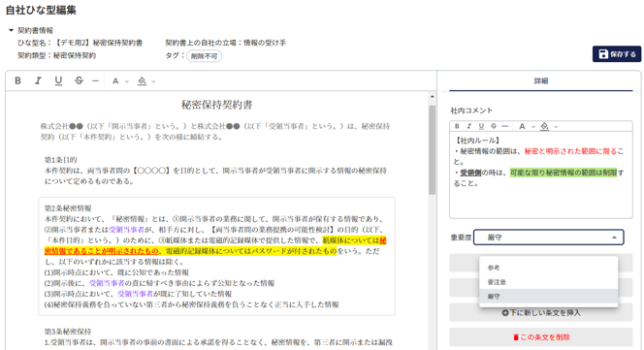Screen dimensions: 644x350
Task: Click the green highlighted text in comment
Action: 563,173
